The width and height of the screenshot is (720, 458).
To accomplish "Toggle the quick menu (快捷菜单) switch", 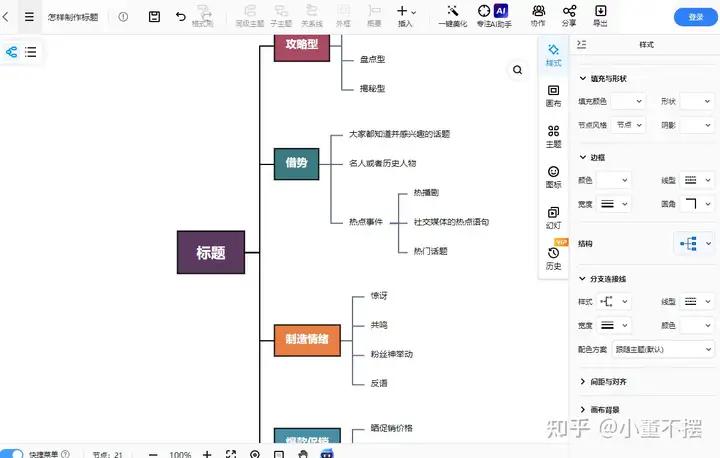I will [11, 454].
